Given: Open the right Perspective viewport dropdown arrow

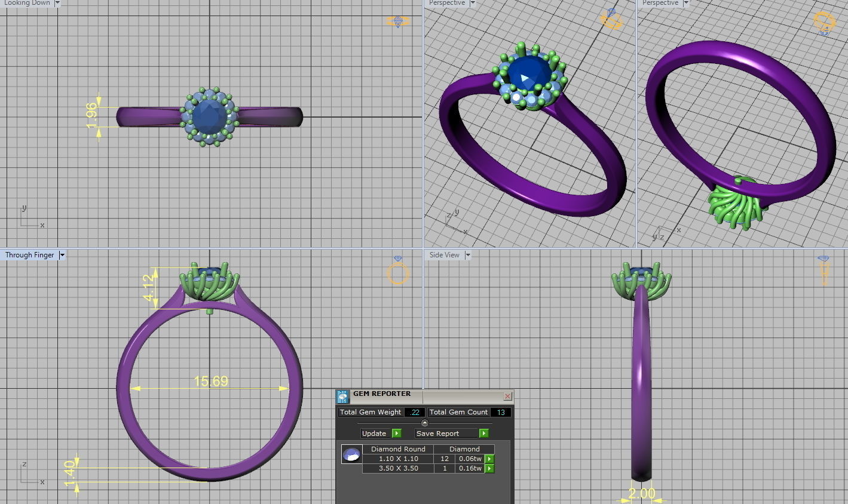Looking at the screenshot, I should click(x=685, y=3).
